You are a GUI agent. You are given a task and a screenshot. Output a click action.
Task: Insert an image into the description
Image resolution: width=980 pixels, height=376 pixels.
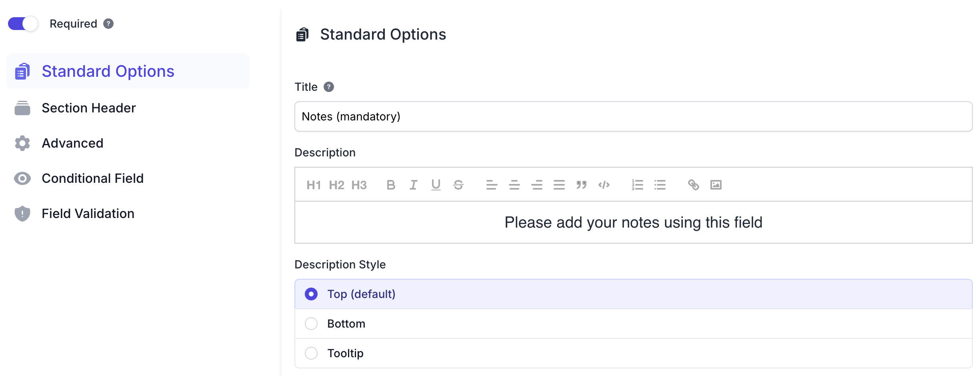pyautogui.click(x=716, y=185)
